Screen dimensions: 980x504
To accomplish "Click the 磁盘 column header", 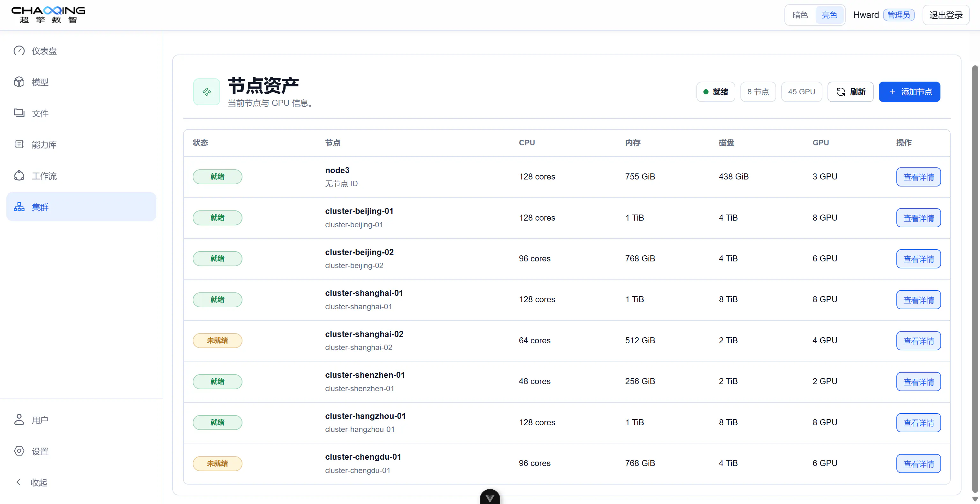I will click(x=726, y=142).
